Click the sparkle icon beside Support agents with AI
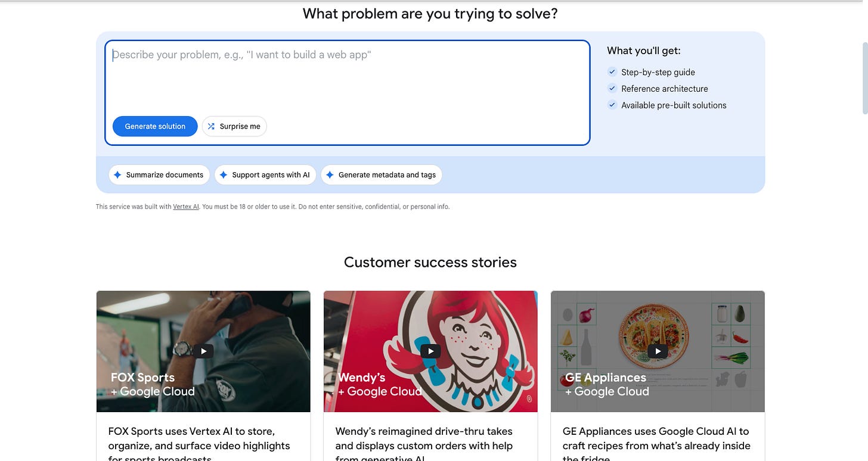 (224, 175)
